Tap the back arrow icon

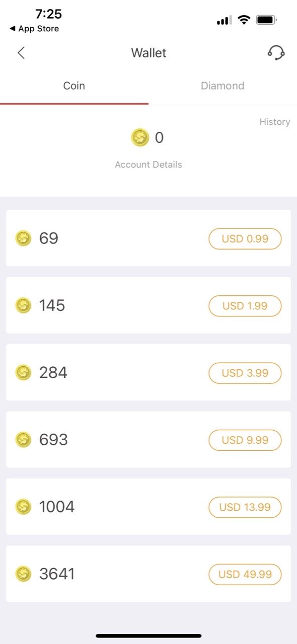pos(21,53)
